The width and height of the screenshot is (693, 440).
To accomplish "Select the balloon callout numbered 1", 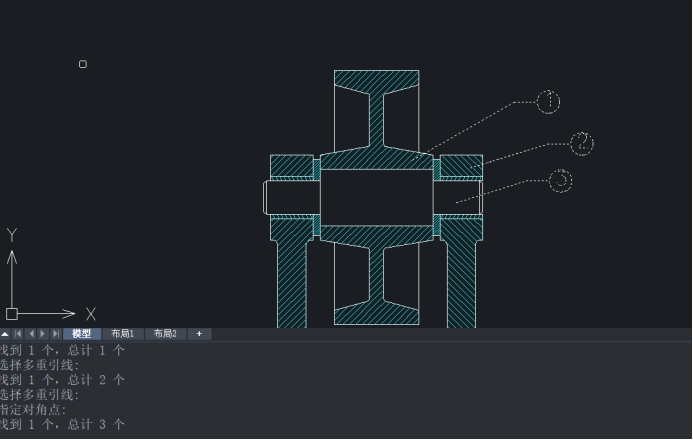I will (x=548, y=101).
